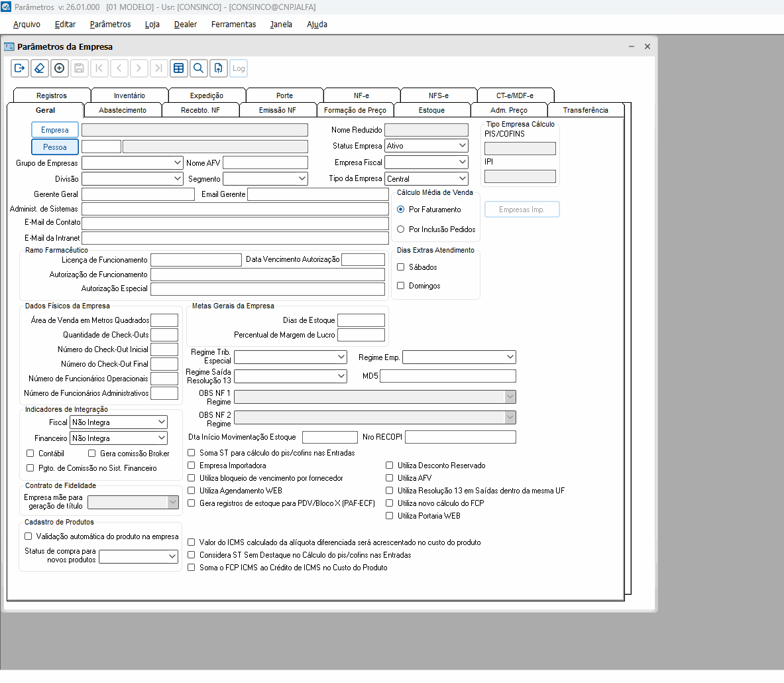Screen dimensions: 784x683
Task: Click the Email Gerente input field
Action: [318, 194]
